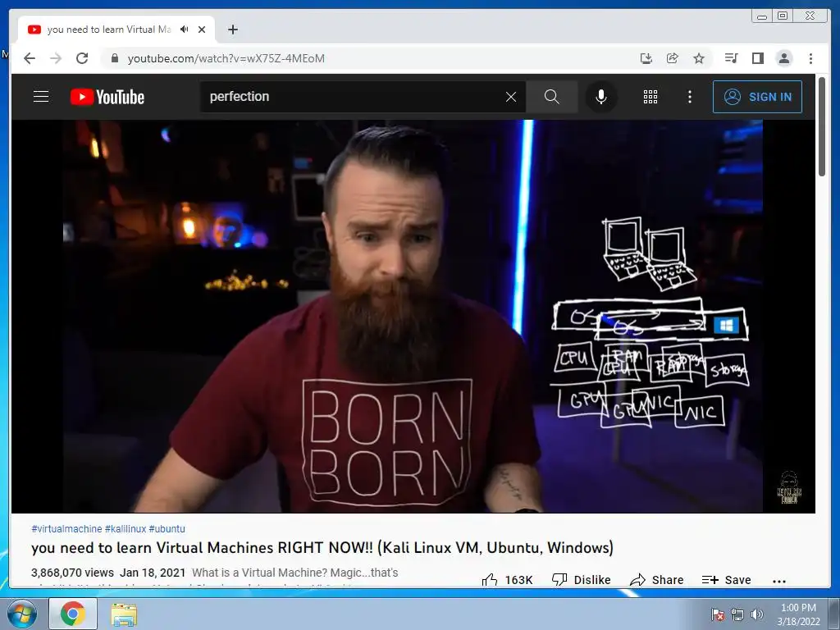This screenshot has height=630, width=840.
Task: Open the #virtualmachine hashtag link
Action: point(66,529)
